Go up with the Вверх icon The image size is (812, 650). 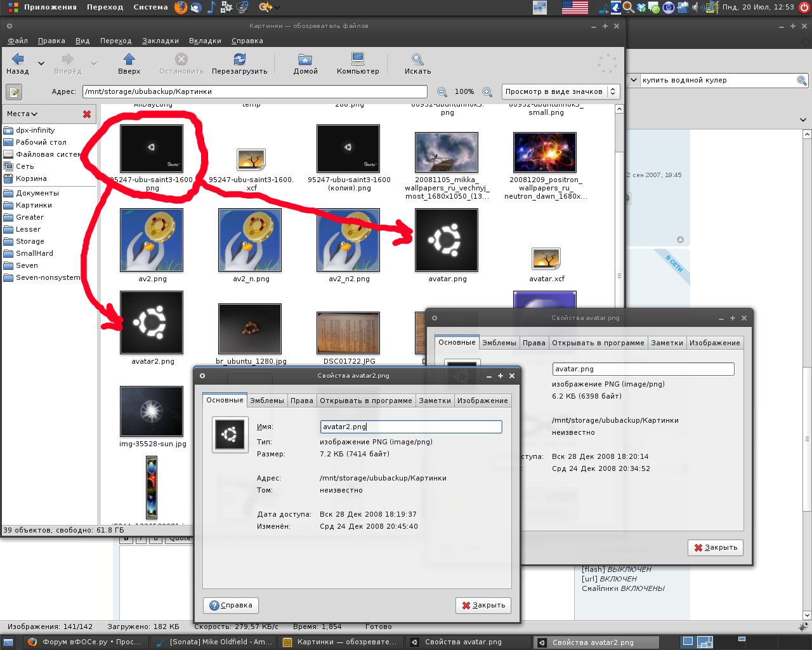click(x=129, y=60)
